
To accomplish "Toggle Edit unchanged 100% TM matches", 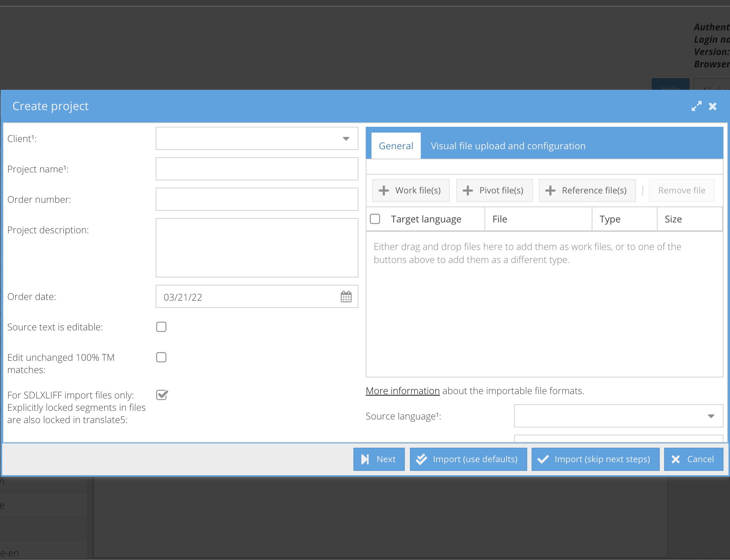I will point(161,357).
